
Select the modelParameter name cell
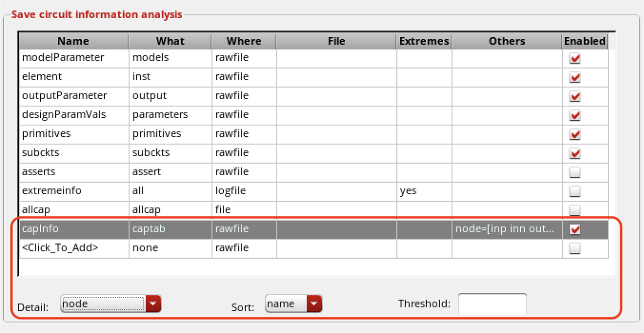(74, 58)
